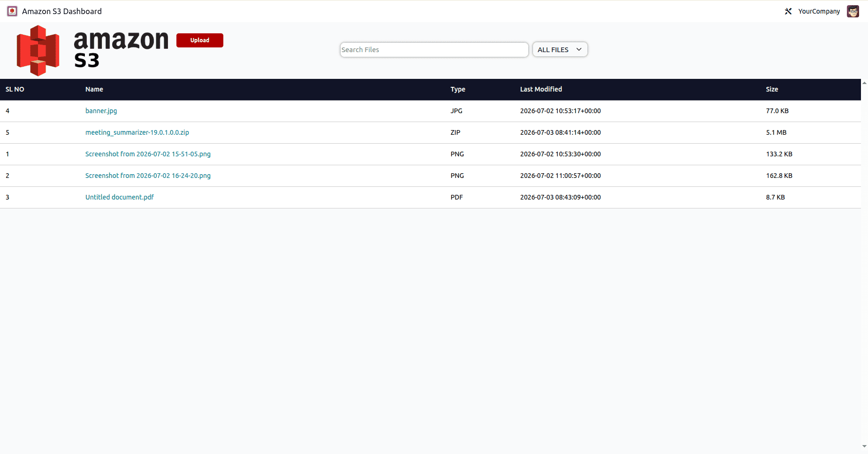This screenshot has height=454, width=868.
Task: Click Amazon S3 Dashboard title
Action: (x=62, y=11)
